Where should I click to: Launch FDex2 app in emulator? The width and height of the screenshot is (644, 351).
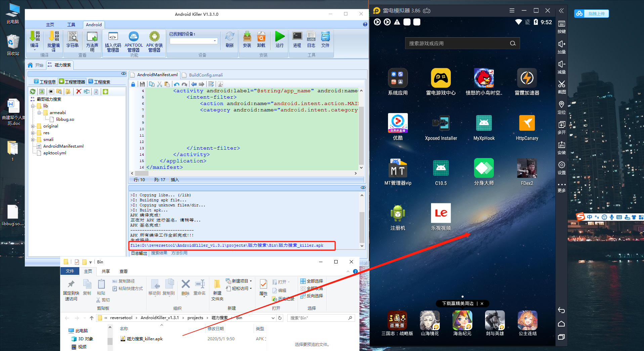[527, 172]
